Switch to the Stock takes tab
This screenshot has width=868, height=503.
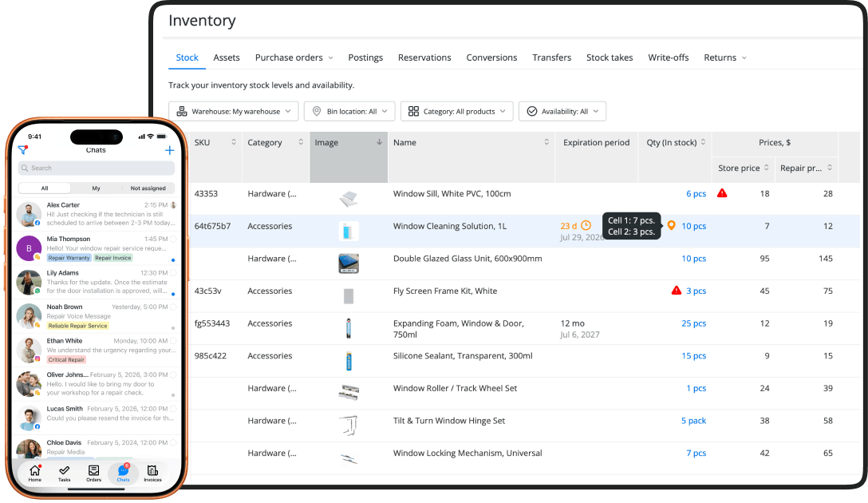(x=610, y=57)
